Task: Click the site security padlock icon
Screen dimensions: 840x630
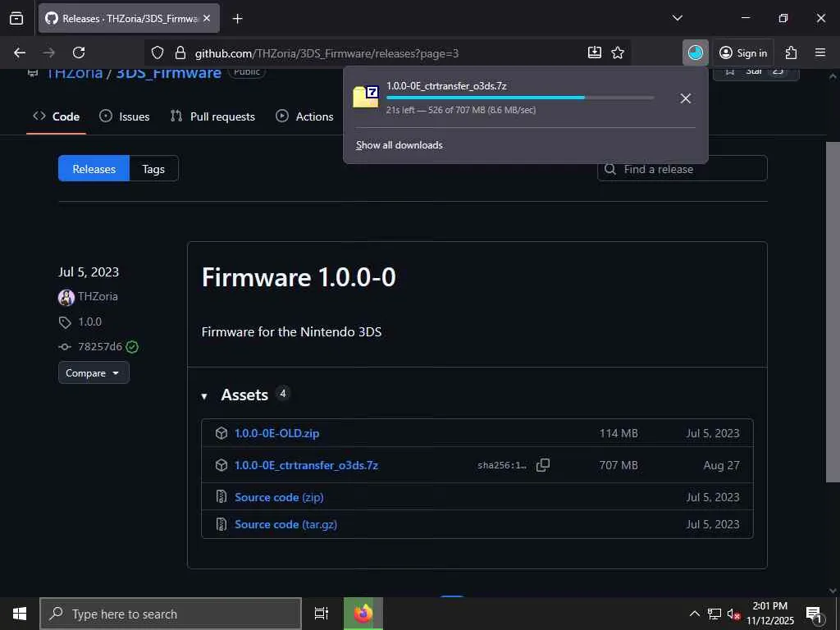Action: click(x=180, y=52)
